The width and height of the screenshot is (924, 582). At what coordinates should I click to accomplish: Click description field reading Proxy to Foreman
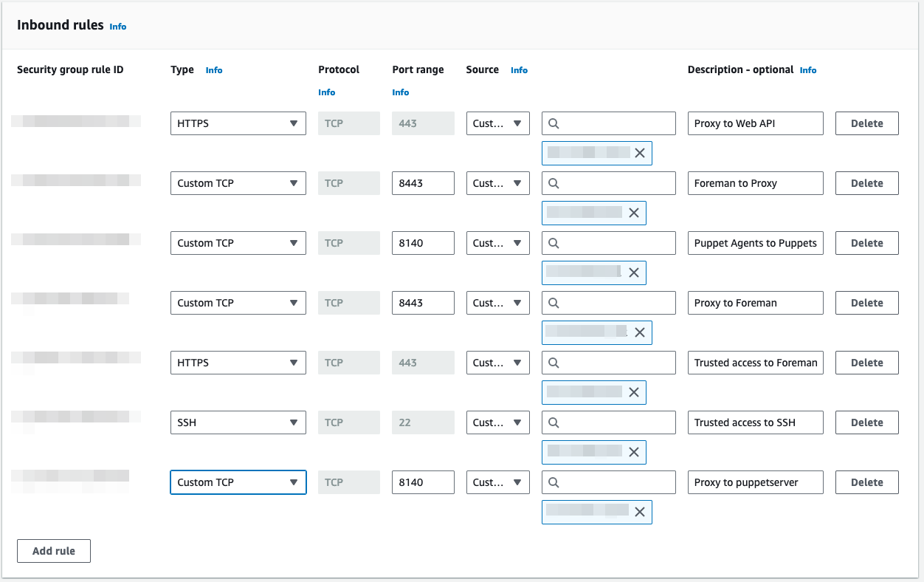tap(755, 303)
